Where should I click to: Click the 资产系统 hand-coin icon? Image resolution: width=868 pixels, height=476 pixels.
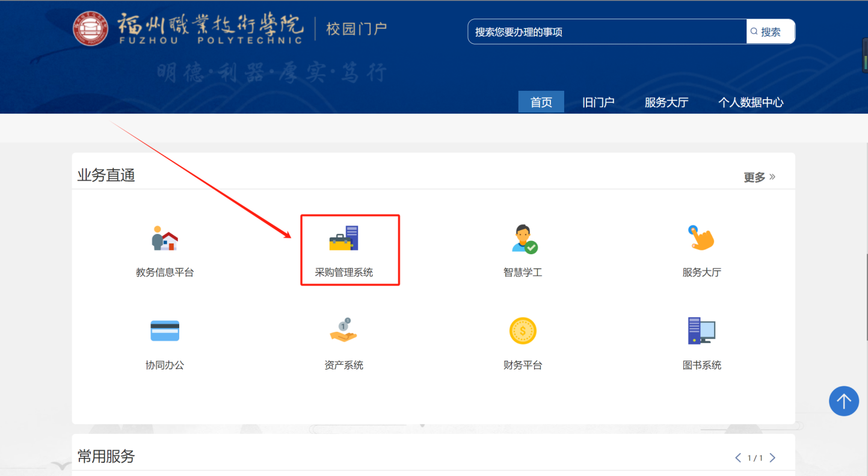[x=343, y=331]
